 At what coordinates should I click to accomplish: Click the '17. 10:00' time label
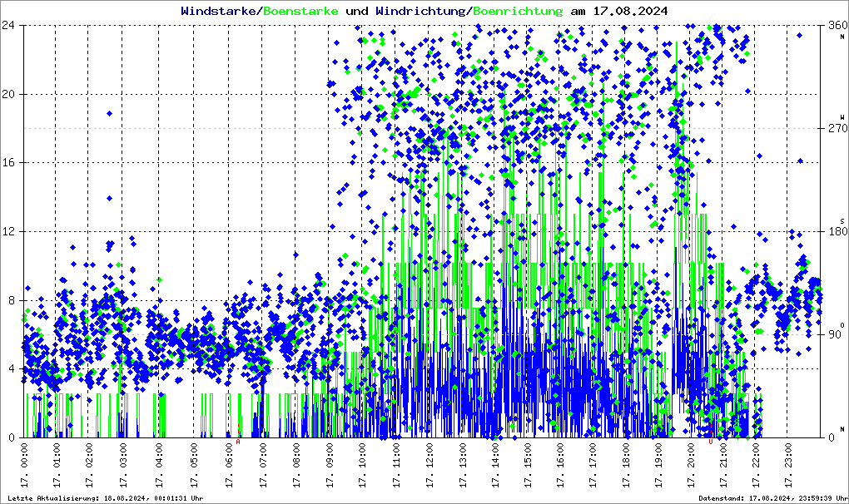point(362,465)
